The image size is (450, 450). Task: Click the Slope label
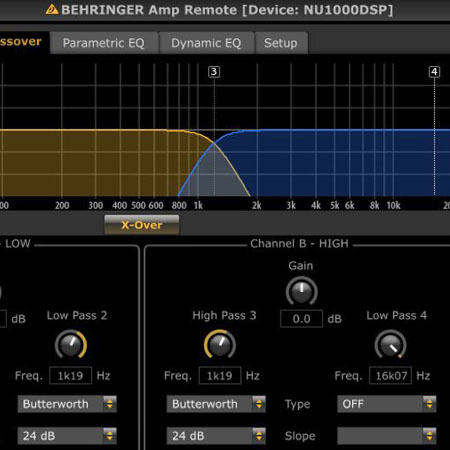tap(300, 436)
